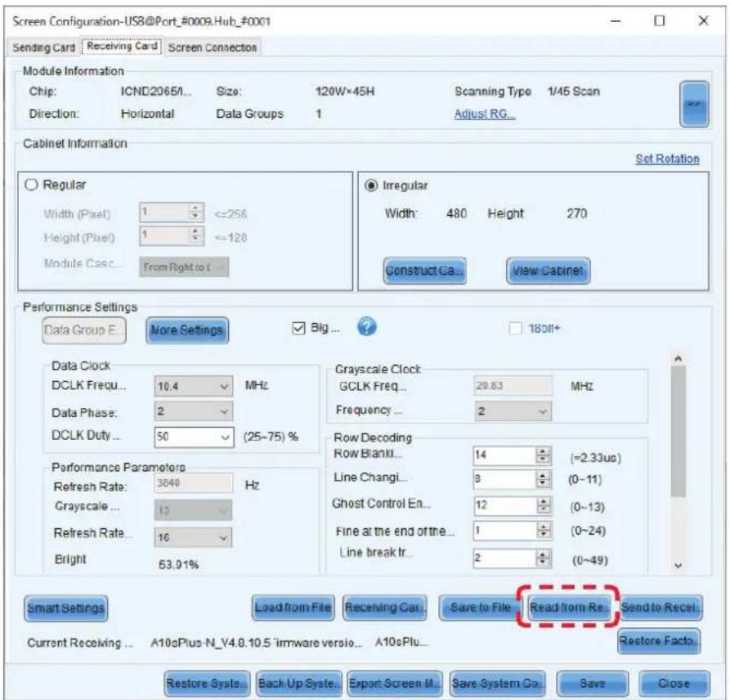Screen dimensions: 730x700
Task: Expand module information with the >> button
Action: tap(694, 104)
